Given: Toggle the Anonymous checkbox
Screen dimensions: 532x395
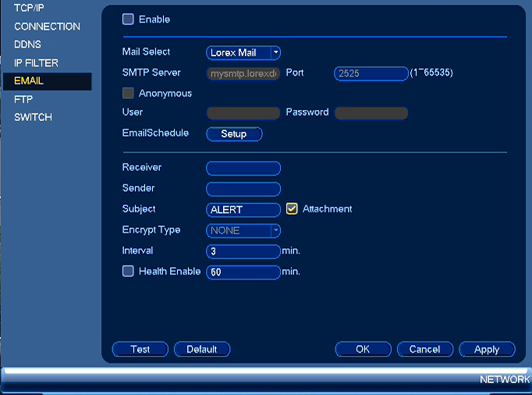Looking at the screenshot, I should pyautogui.click(x=128, y=93).
